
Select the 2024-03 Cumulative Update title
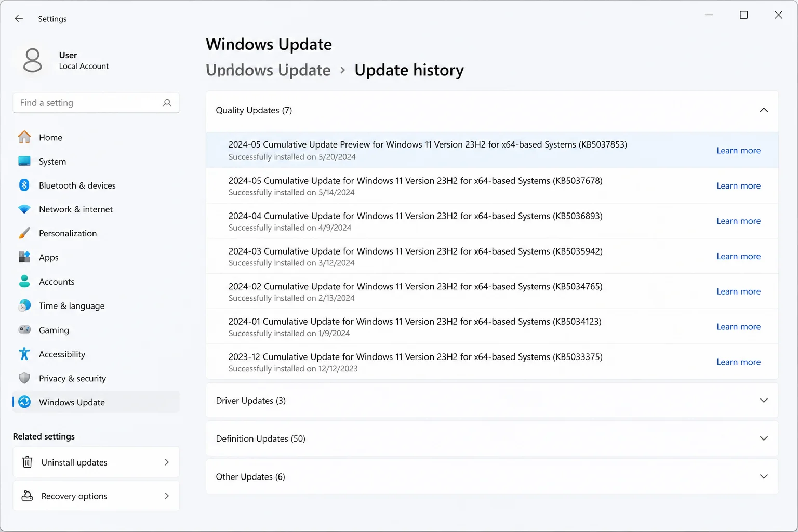[416, 251]
